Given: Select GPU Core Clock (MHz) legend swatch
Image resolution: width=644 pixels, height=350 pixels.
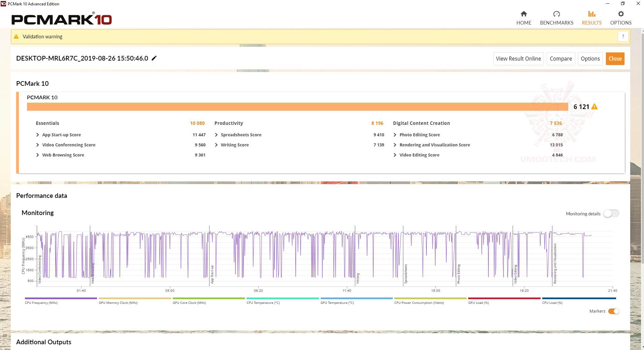Looking at the screenshot, I should 209,298.
